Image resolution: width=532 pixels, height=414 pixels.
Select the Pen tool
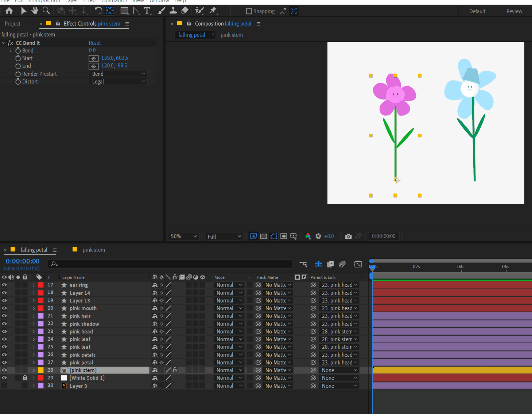coord(136,11)
